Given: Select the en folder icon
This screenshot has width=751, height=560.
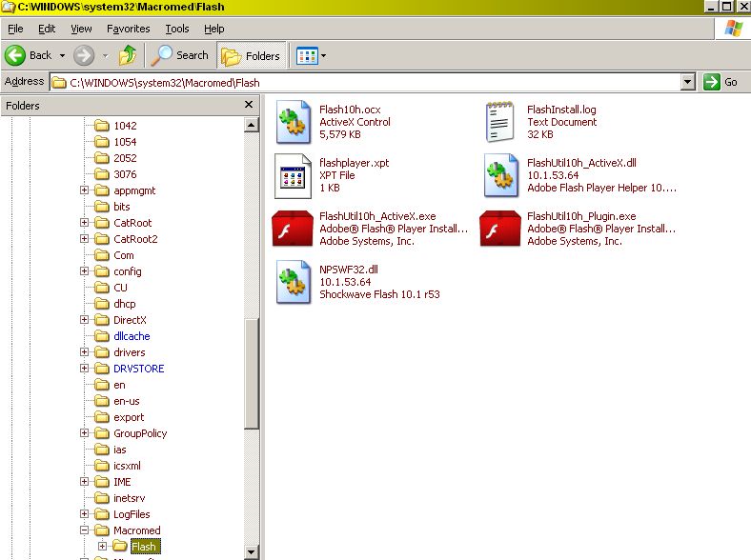Looking at the screenshot, I should tap(102, 385).
